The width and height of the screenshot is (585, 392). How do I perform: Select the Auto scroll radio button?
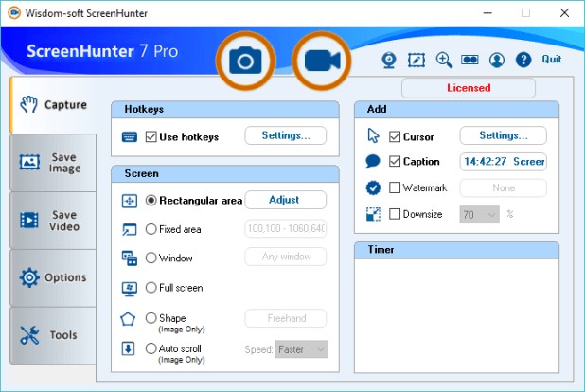click(x=151, y=348)
